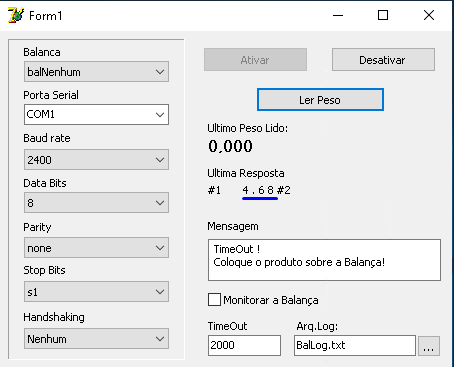Click inside the Mensagem text box
This screenshot has width=454, height=367.
click(x=324, y=260)
